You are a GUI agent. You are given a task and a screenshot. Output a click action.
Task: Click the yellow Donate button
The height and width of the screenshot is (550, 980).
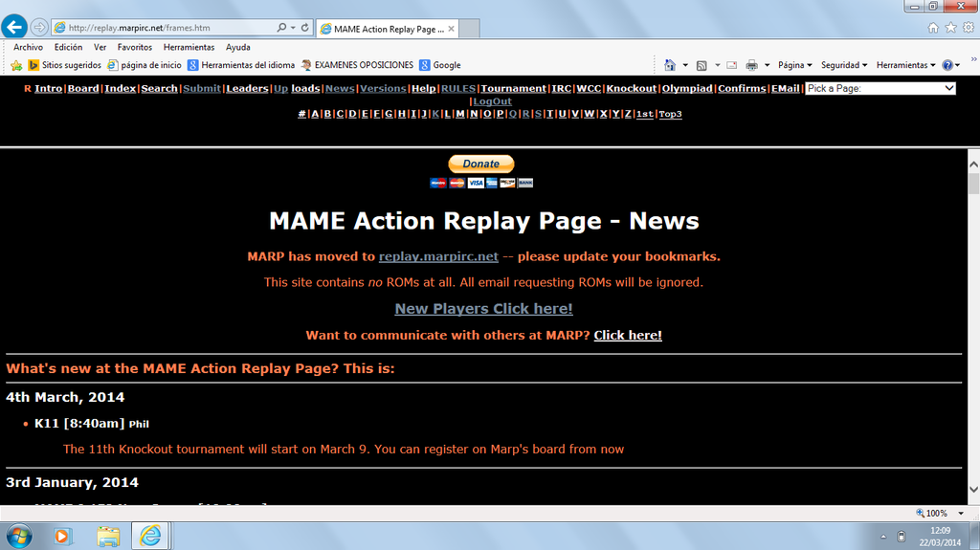click(x=480, y=164)
